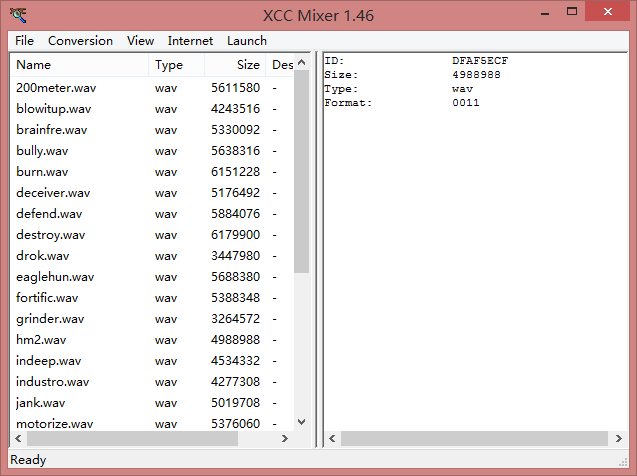Open the Internet menu

(190, 41)
